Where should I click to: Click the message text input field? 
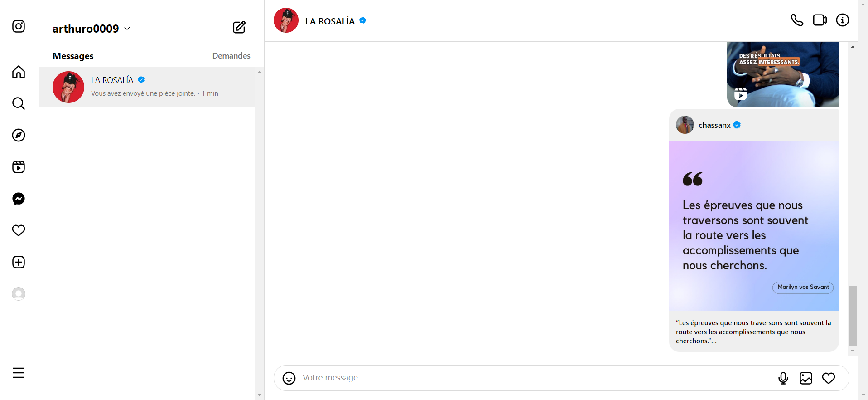(535, 378)
